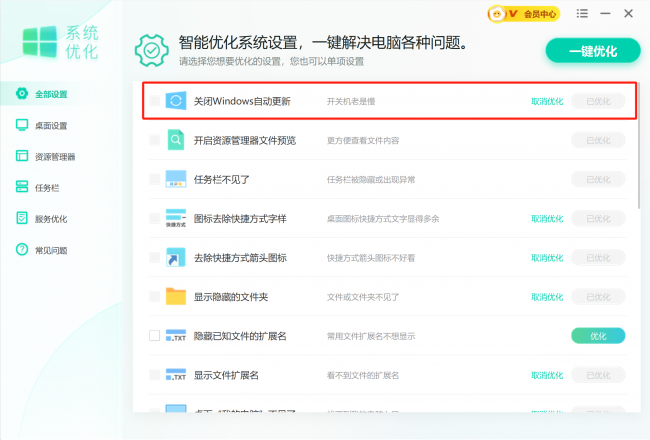The height and width of the screenshot is (440, 650).
Task: Click the 开关机老是慢 description text
Action: tap(351, 101)
